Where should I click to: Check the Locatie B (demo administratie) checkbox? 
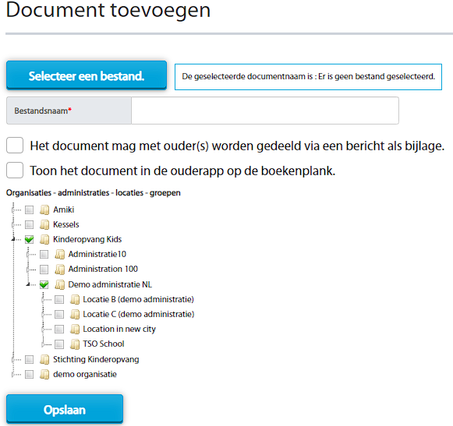tap(59, 299)
